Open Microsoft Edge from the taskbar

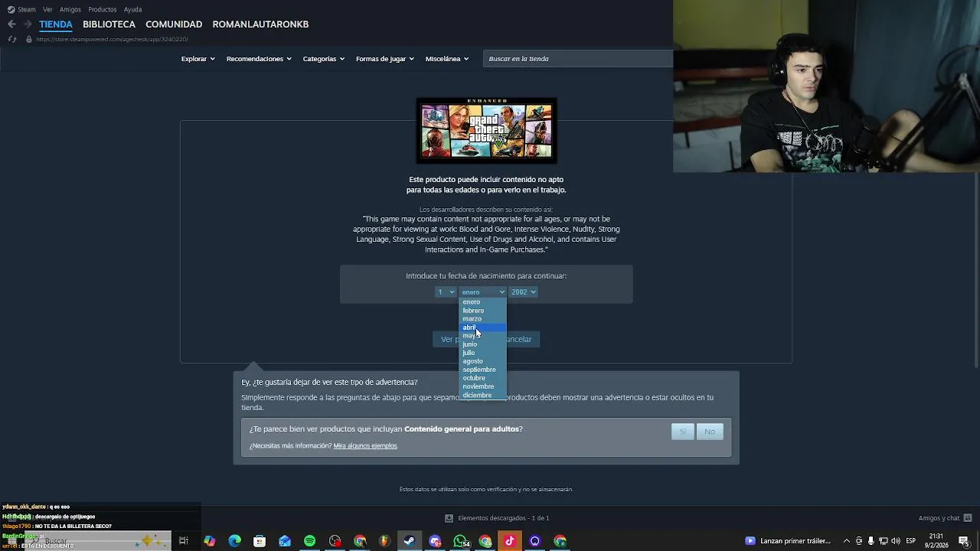pos(234,541)
